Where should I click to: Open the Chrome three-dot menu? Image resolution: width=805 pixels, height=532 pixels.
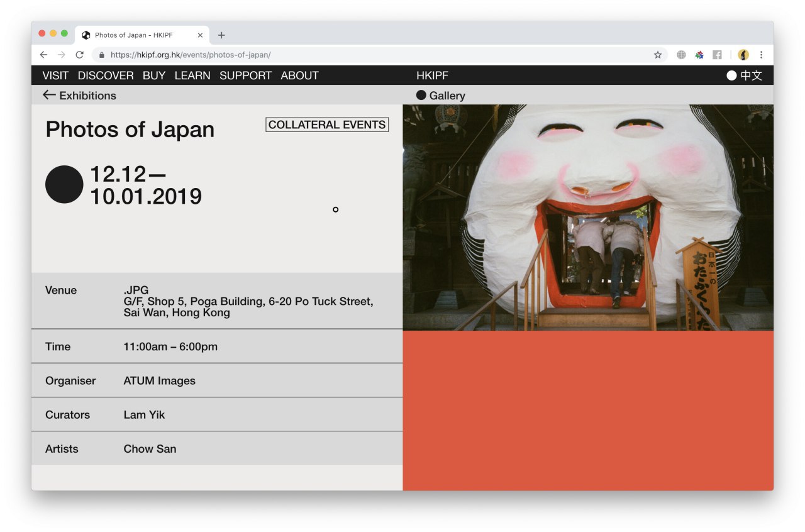[x=761, y=55]
